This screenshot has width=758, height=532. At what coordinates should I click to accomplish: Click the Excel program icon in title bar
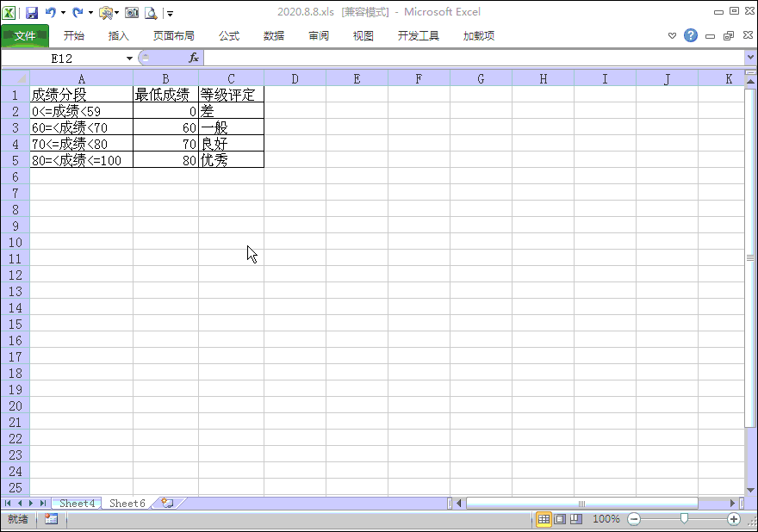pos(9,13)
